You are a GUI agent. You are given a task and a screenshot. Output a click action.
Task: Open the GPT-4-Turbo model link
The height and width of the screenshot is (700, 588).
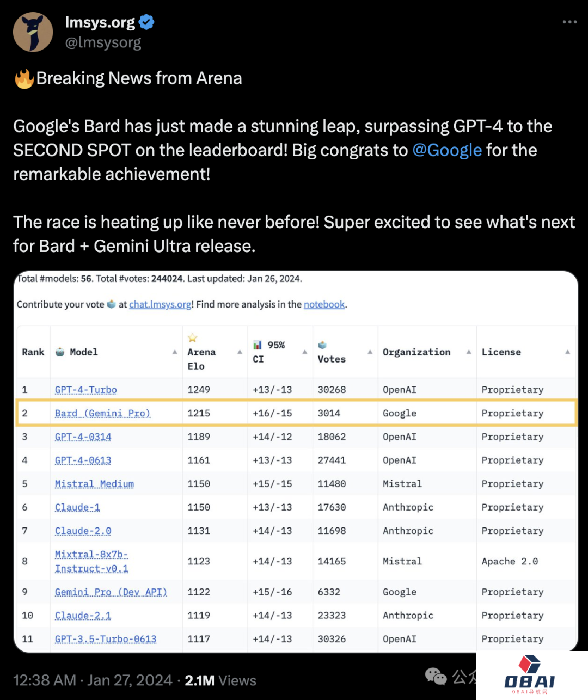(86, 390)
